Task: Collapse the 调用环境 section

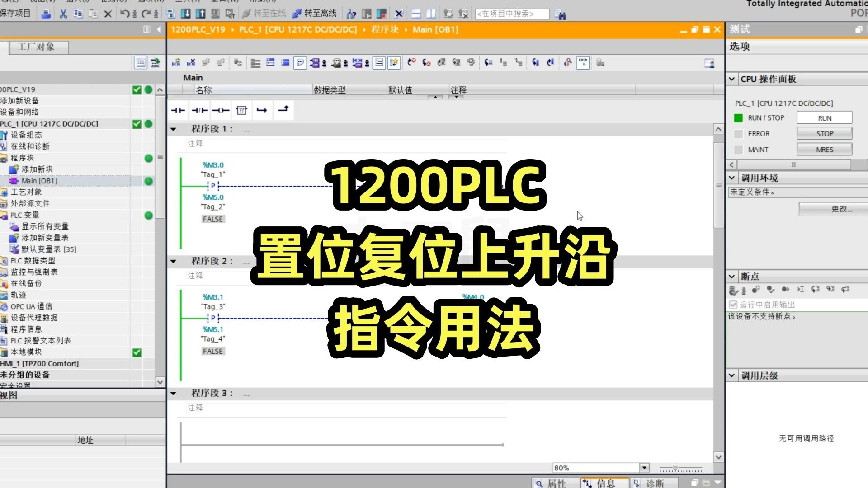Action: 732,178
